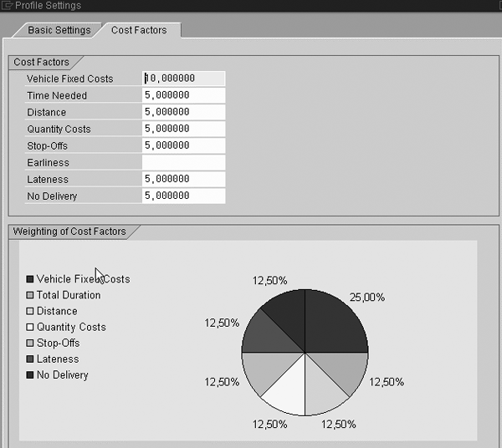Viewport: 502px width, 448px height.
Task: Click the No Delivery value field
Action: click(x=183, y=196)
